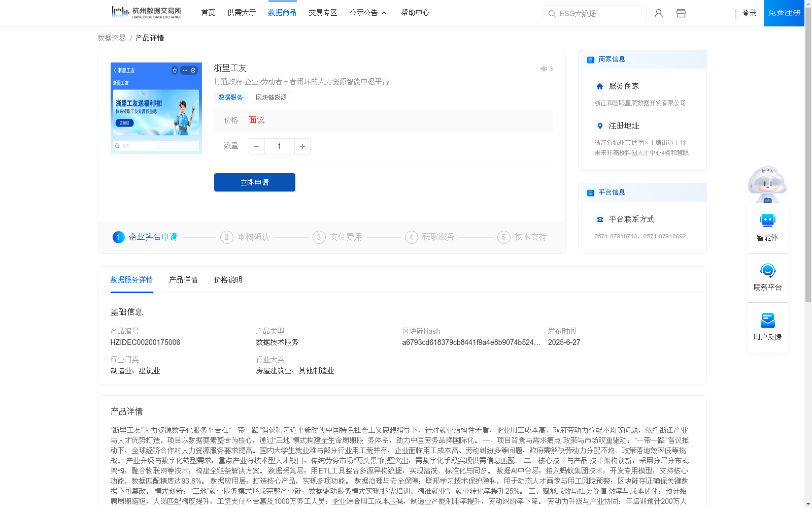The width and height of the screenshot is (812, 508).
Task: Open the user profile icon
Action: (659, 13)
